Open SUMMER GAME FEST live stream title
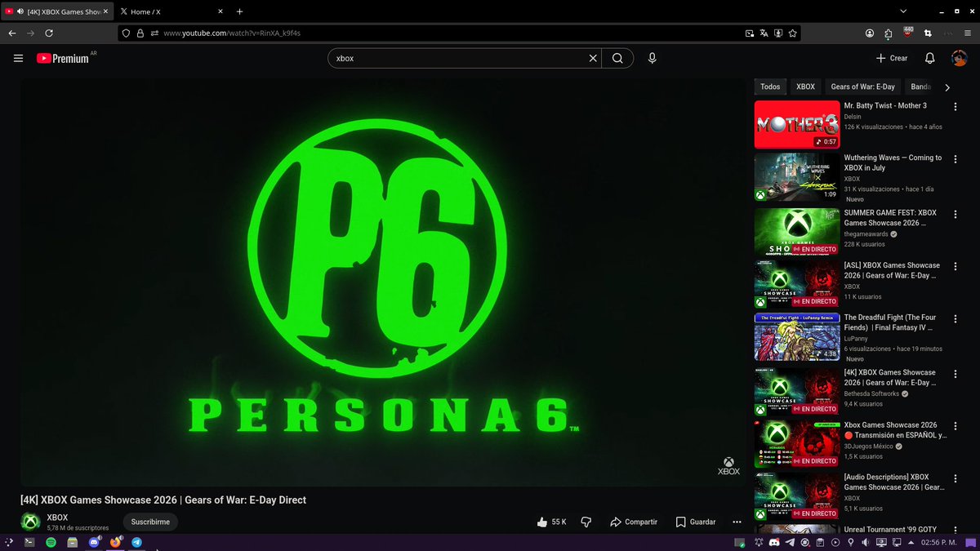Screen dimensions: 980x551 [890, 217]
